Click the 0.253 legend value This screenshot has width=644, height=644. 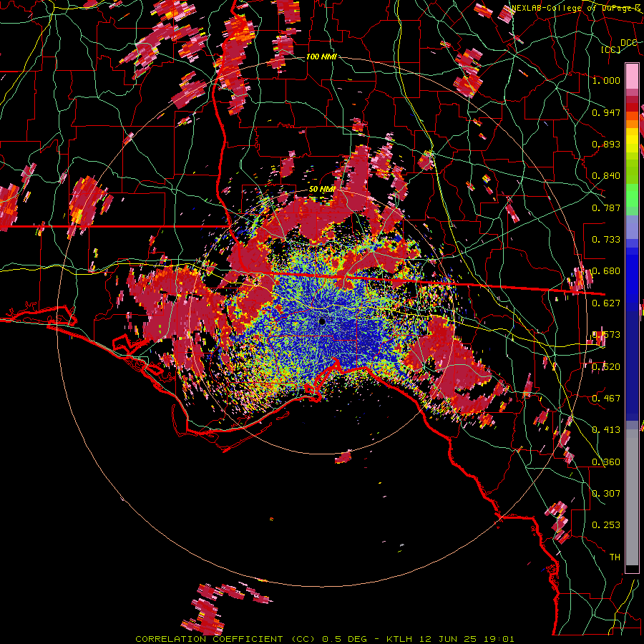[606, 525]
